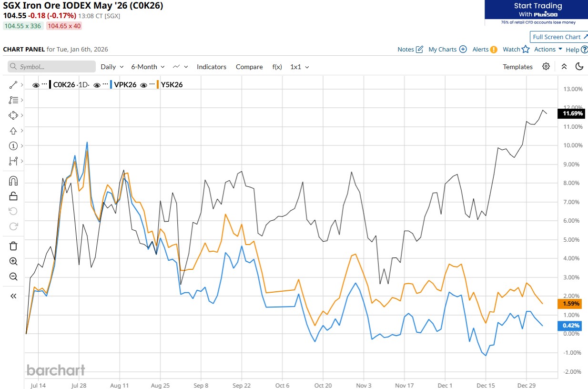
Task: Click the zoom in magnifier icon
Action: coord(13,261)
